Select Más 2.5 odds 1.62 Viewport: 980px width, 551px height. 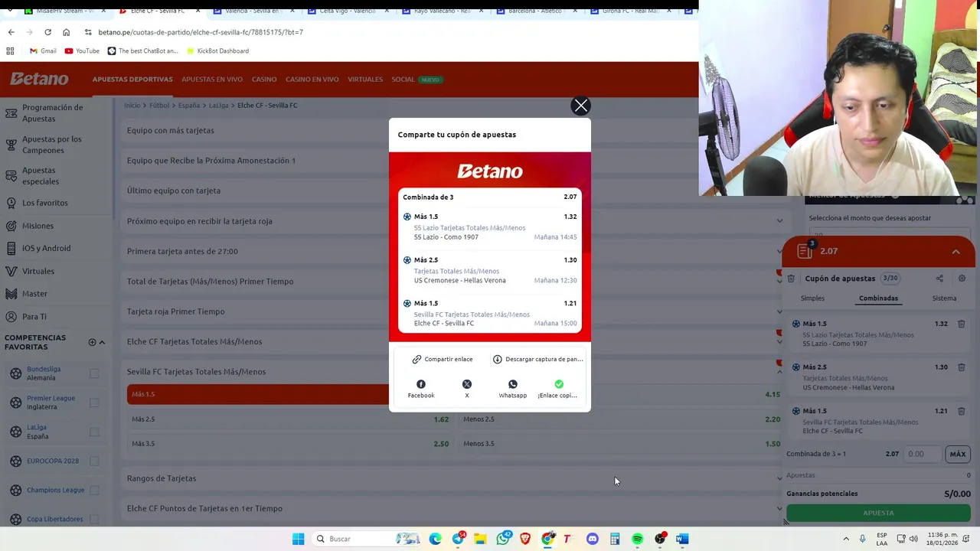pyautogui.click(x=290, y=419)
